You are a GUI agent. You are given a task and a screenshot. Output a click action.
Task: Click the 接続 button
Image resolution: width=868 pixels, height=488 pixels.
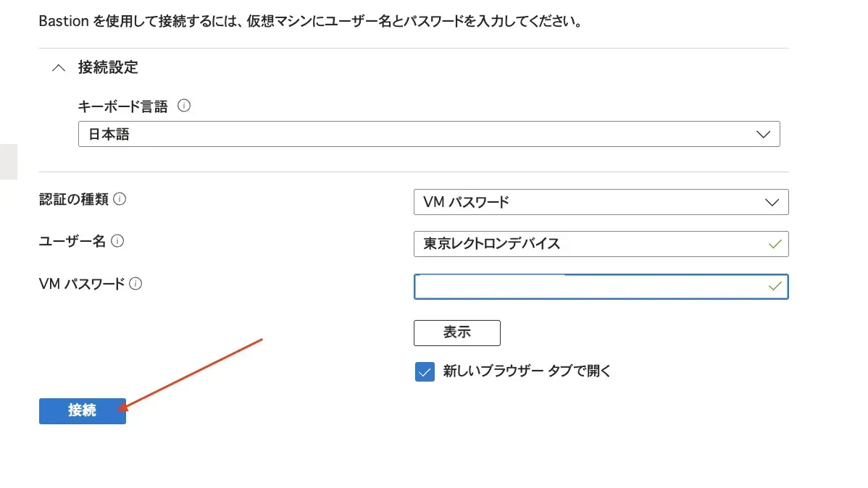click(x=82, y=411)
